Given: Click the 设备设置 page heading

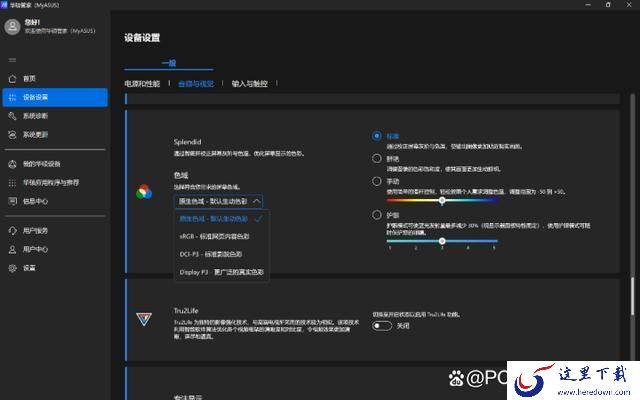Looking at the screenshot, I should tap(142, 38).
